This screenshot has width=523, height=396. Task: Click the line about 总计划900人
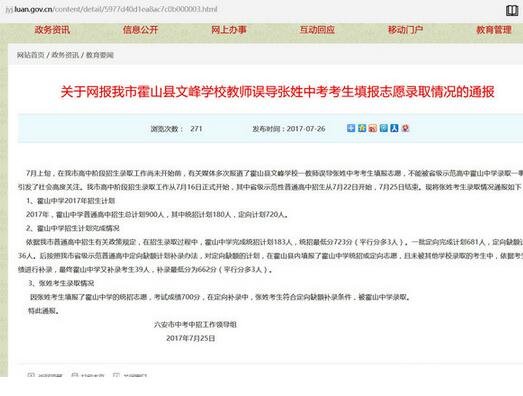point(157,215)
